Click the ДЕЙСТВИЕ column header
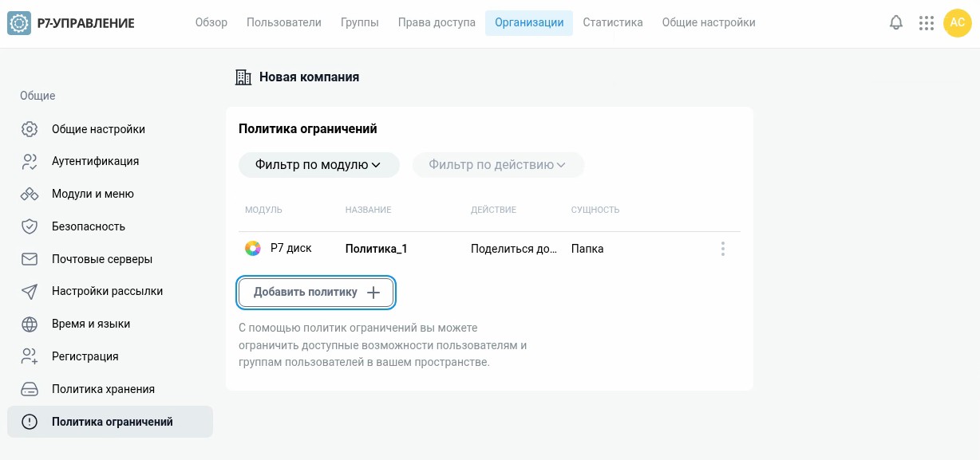This screenshot has width=980, height=460. tap(493, 210)
